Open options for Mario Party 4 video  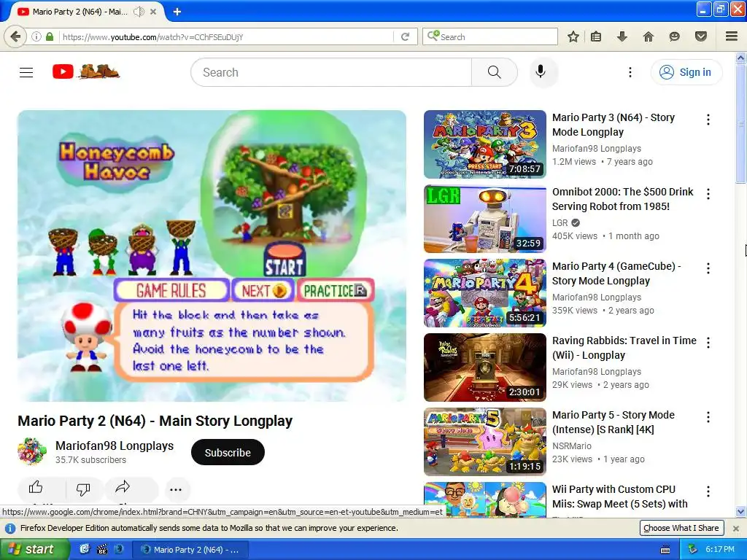tap(708, 268)
